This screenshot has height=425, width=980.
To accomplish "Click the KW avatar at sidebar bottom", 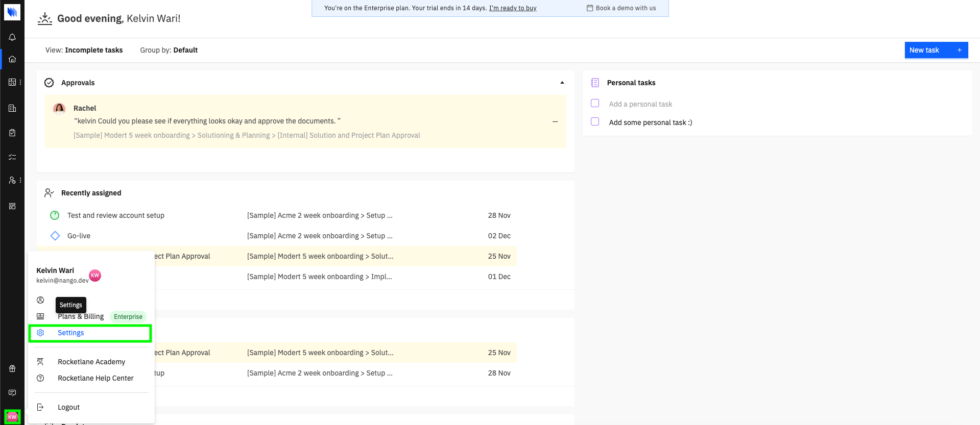I will (12, 417).
